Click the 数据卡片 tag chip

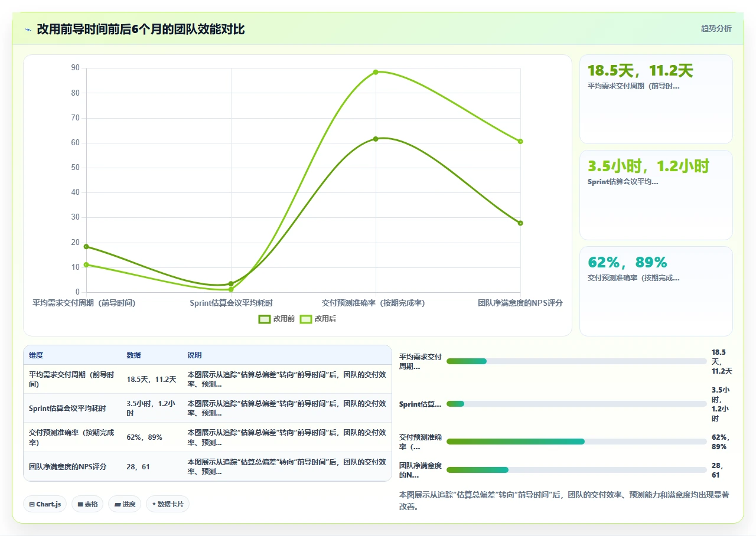(x=168, y=504)
